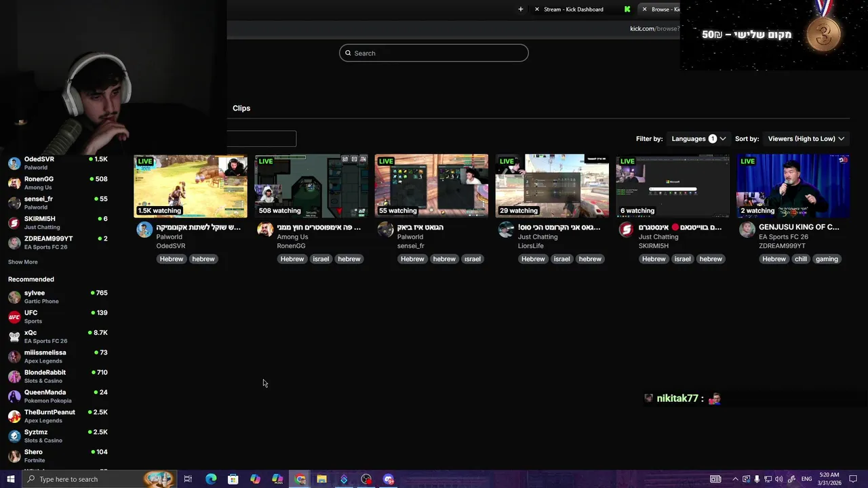This screenshot has width=868, height=488.
Task: Select OdedSVR avatar in sidebar following list
Action: (x=14, y=163)
